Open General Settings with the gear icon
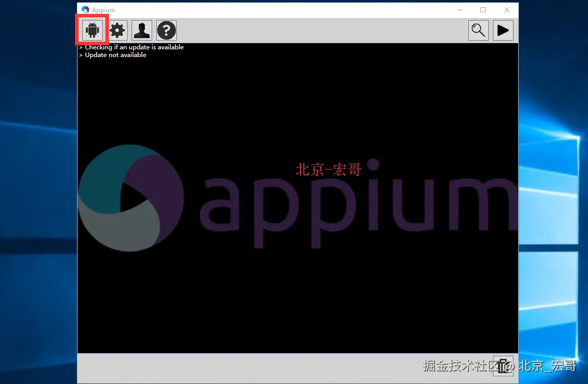The height and width of the screenshot is (384, 588). 117,30
